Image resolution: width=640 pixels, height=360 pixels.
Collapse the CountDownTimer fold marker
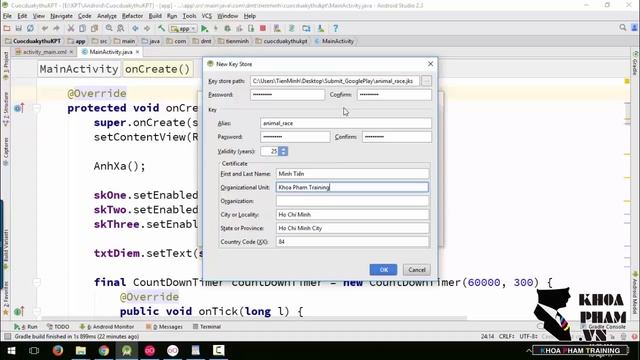pyautogui.click(x=37, y=282)
